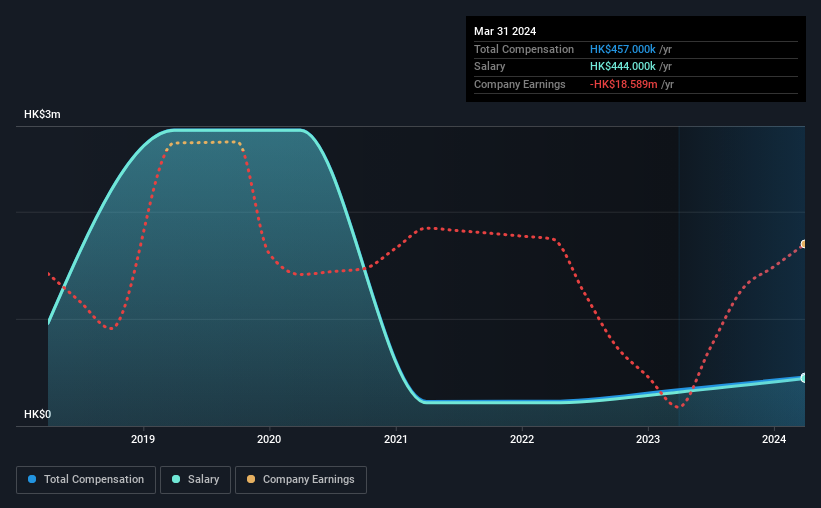Click the blue Total Compensation legend dot

pyautogui.click(x=32, y=479)
